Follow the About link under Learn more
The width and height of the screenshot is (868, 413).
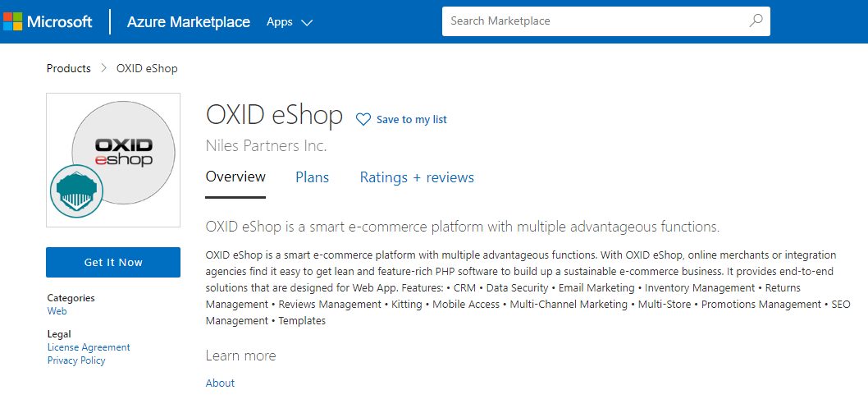[x=220, y=383]
